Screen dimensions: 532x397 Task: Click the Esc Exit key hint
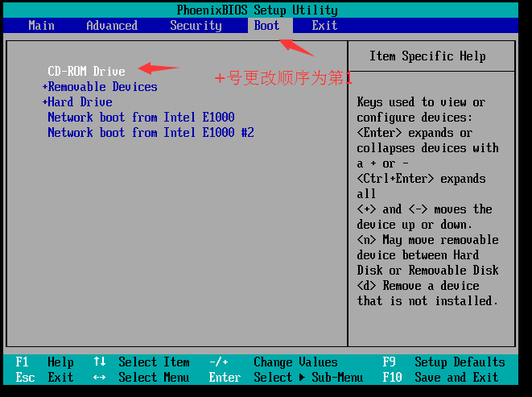(44, 378)
